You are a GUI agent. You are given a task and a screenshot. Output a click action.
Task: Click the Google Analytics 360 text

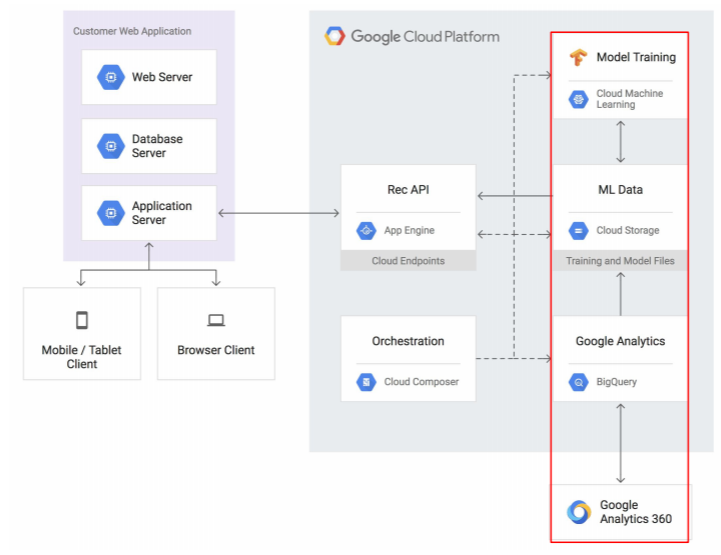click(636, 512)
